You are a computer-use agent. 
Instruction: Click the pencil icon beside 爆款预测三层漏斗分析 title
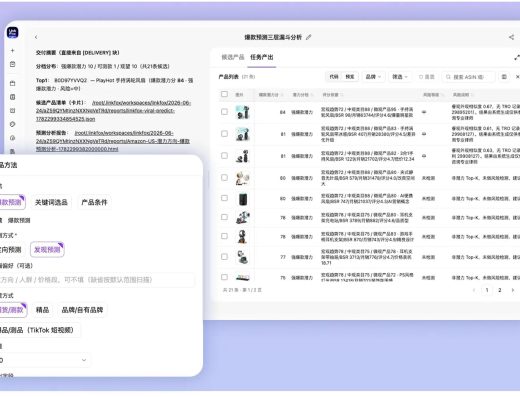[x=309, y=37]
